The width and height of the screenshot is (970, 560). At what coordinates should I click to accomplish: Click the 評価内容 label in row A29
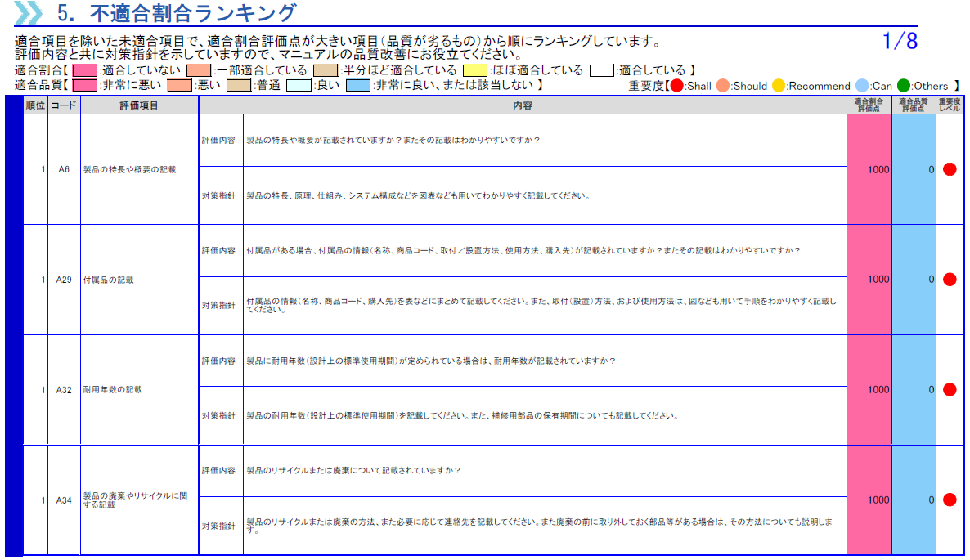[218, 250]
